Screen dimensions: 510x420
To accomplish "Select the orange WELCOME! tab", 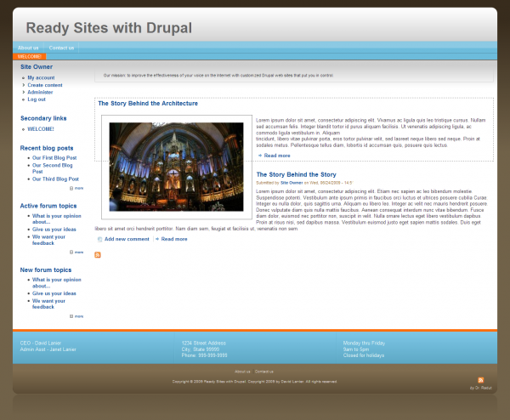I will (30, 57).
